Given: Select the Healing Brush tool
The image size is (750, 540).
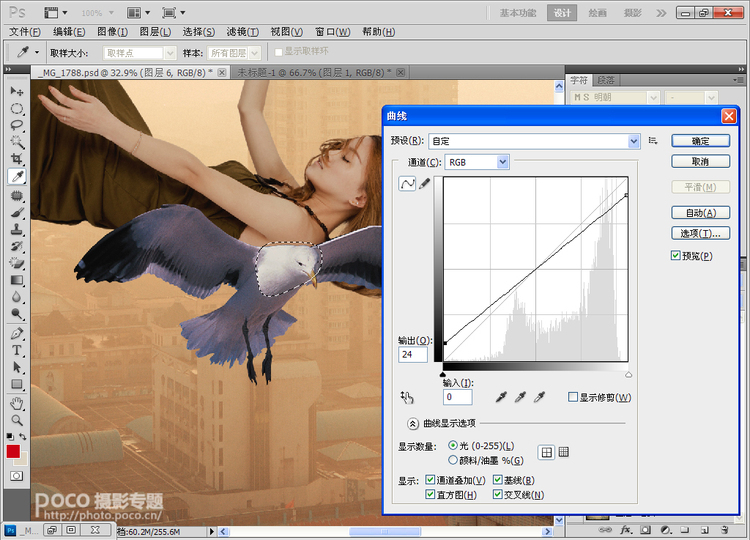Looking at the screenshot, I should [x=17, y=195].
